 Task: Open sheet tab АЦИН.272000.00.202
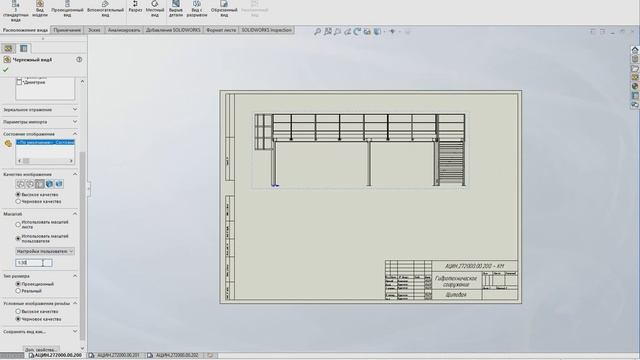pyautogui.click(x=174, y=356)
